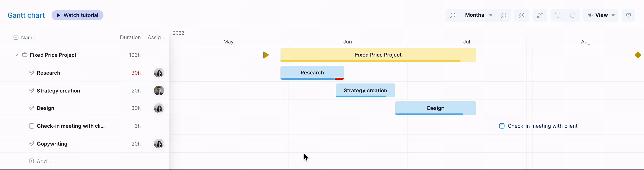The height and width of the screenshot is (170, 644).
Task: Toggle the Copywriting task completion checkmark
Action: 32,144
